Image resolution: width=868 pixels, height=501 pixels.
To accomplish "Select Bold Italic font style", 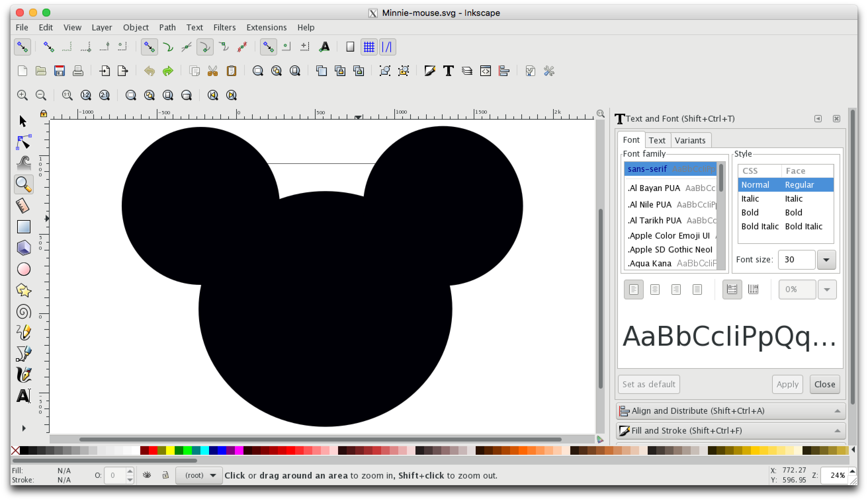I will click(785, 226).
